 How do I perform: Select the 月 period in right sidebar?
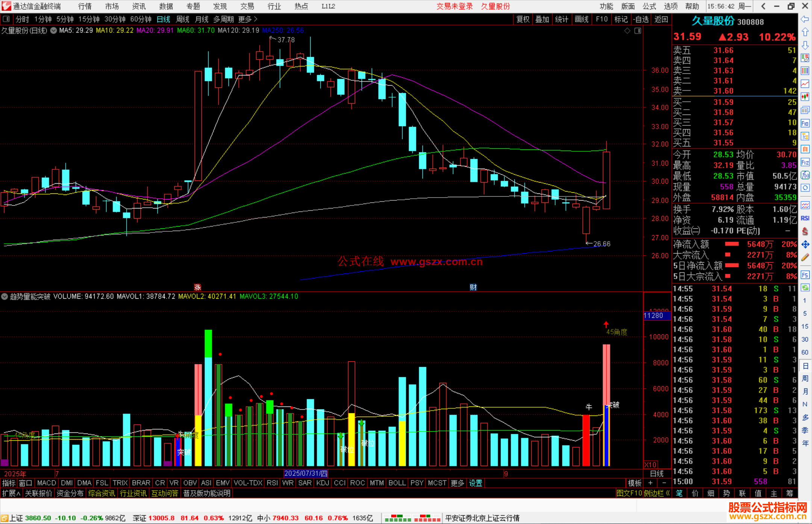805,392
